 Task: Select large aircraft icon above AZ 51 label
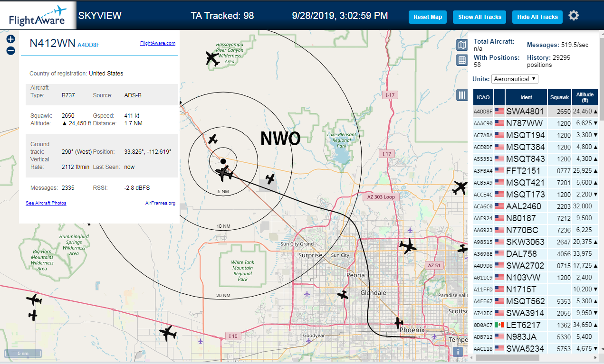[x=407, y=247]
